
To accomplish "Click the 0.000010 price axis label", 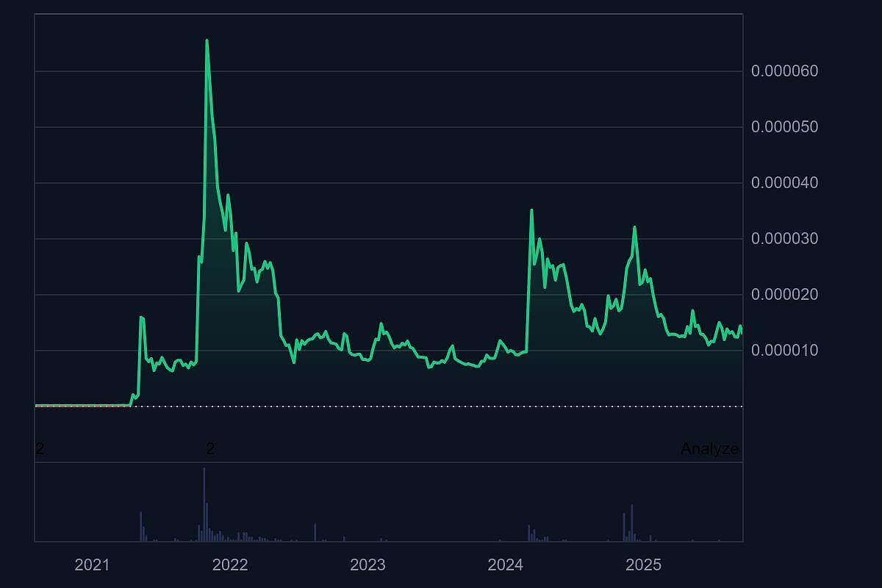I will coord(784,351).
